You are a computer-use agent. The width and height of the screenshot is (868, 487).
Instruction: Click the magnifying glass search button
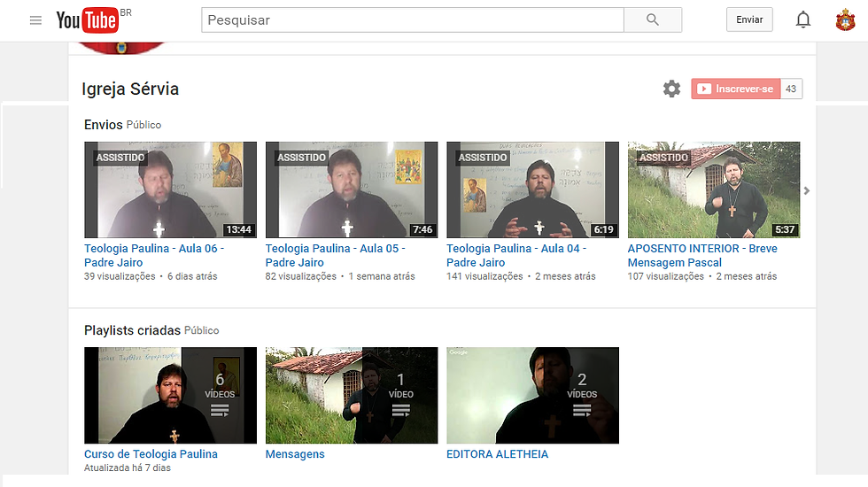653,19
